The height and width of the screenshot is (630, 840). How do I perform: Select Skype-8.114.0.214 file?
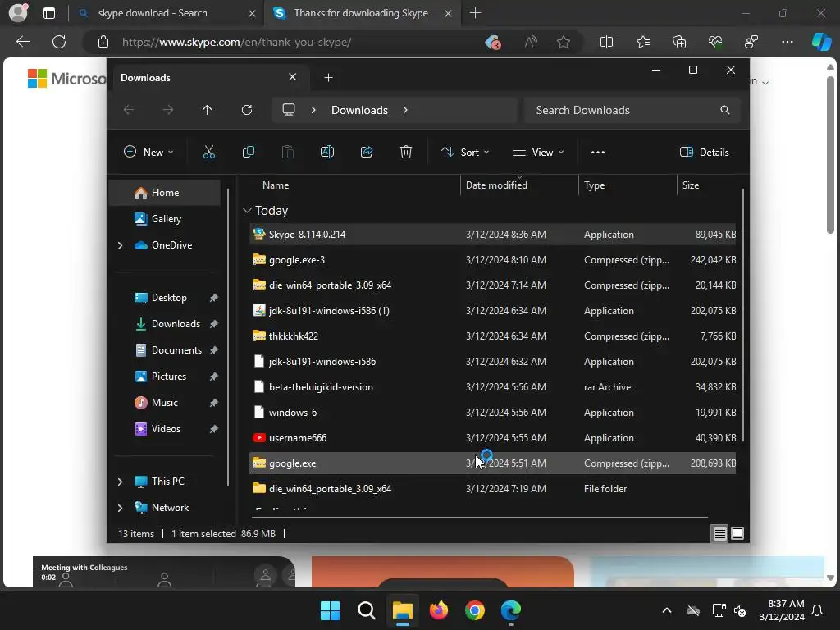pos(492,235)
